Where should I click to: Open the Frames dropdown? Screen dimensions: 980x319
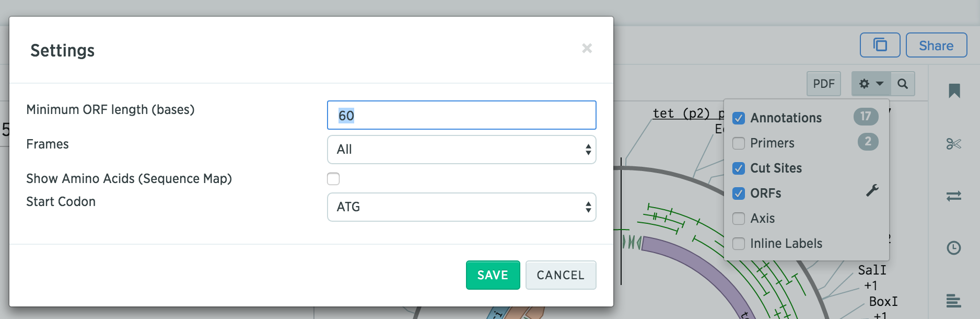coord(462,150)
